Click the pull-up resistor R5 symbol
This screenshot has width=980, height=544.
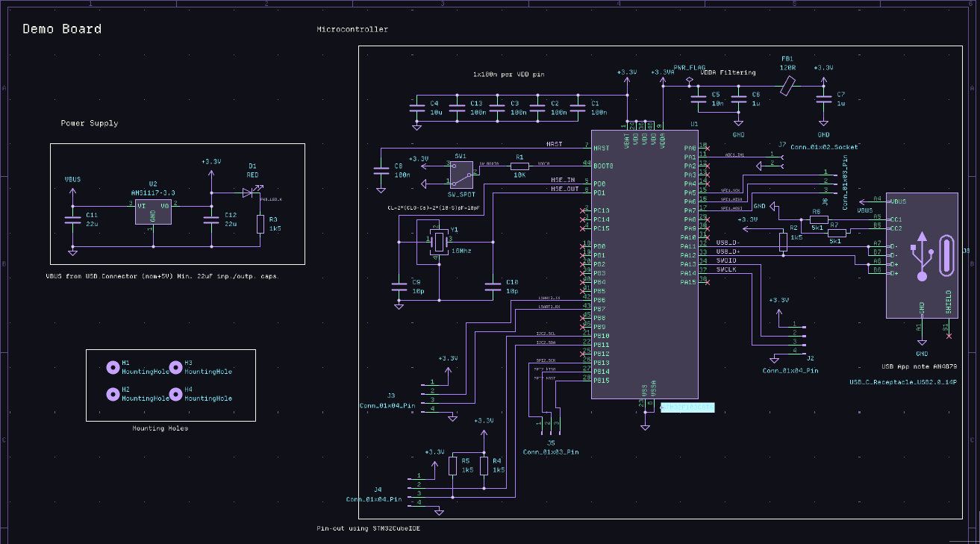453,466
